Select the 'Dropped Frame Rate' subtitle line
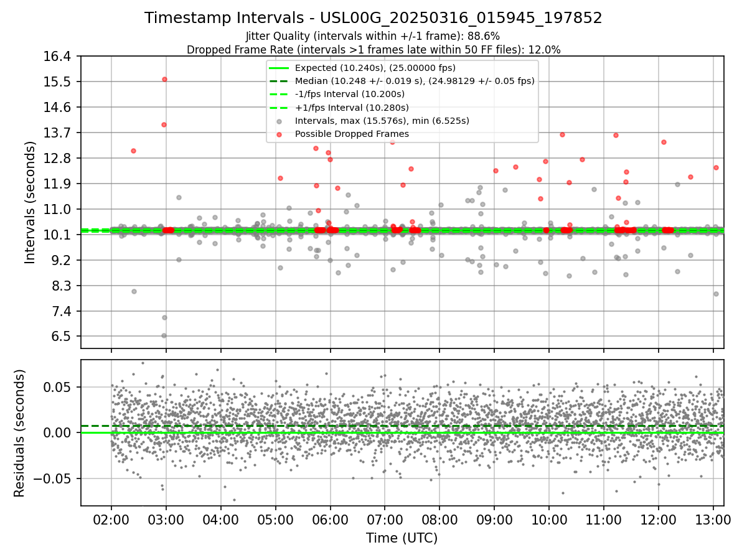 [374, 50]
